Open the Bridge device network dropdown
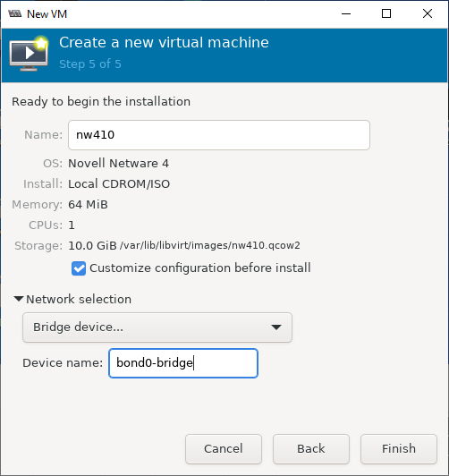Screen dimensions: 449x476 coord(157,327)
